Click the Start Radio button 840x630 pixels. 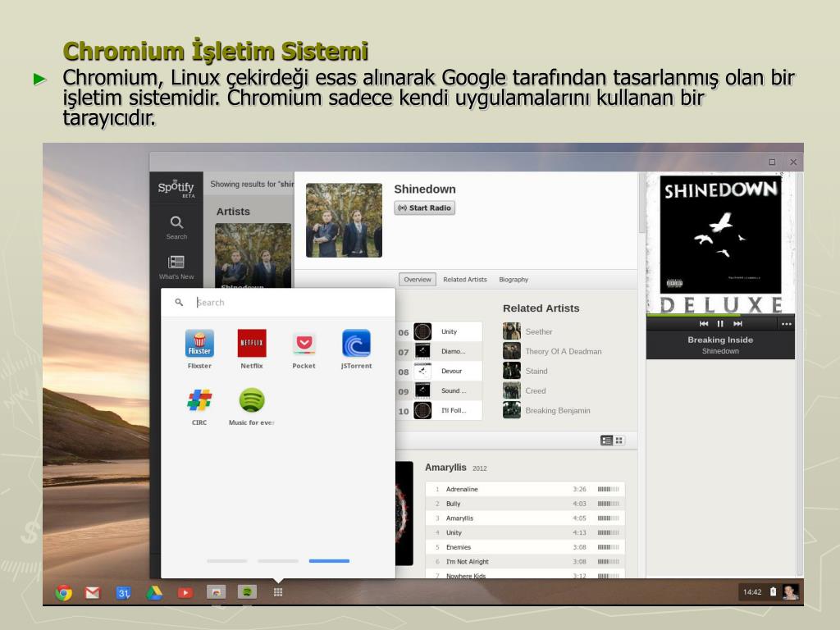point(425,208)
